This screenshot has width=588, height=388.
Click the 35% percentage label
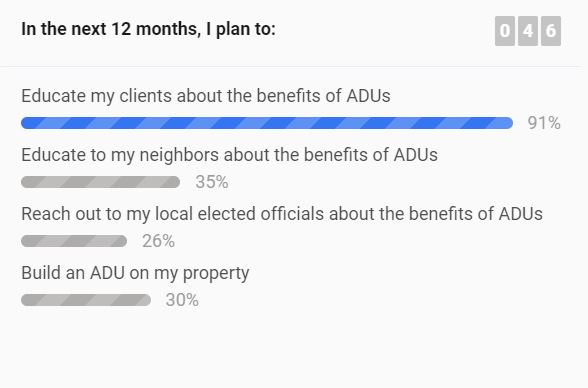pos(212,182)
